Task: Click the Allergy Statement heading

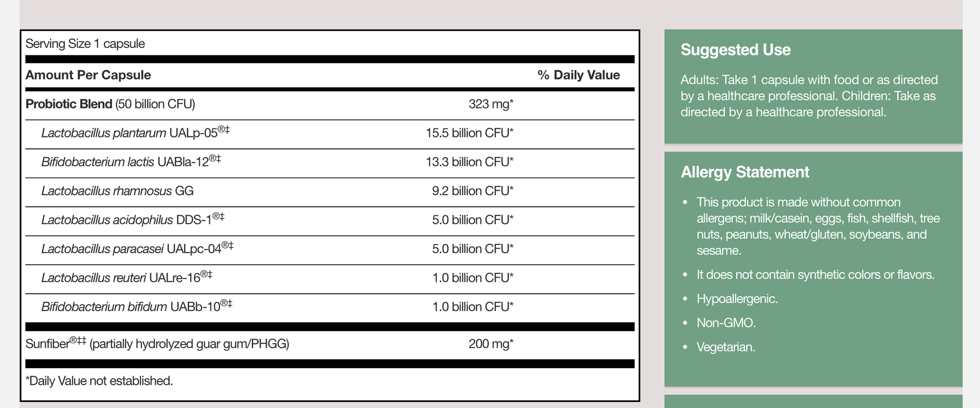Action: pyautogui.click(x=745, y=172)
